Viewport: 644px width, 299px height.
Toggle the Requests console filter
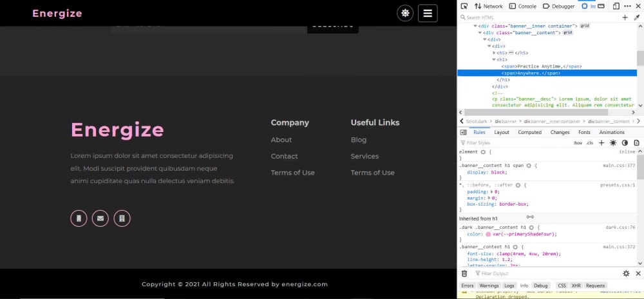coord(595,285)
